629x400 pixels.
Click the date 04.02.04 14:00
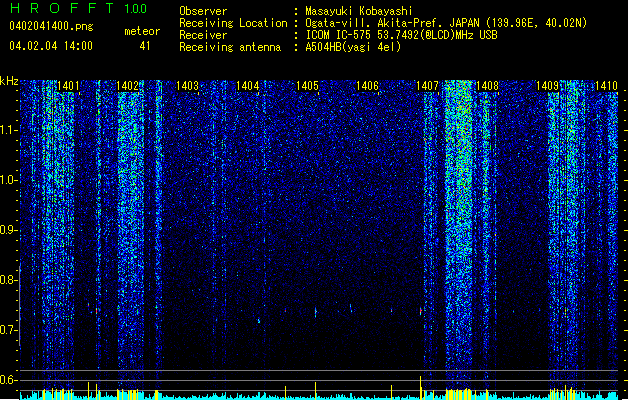pos(51,46)
